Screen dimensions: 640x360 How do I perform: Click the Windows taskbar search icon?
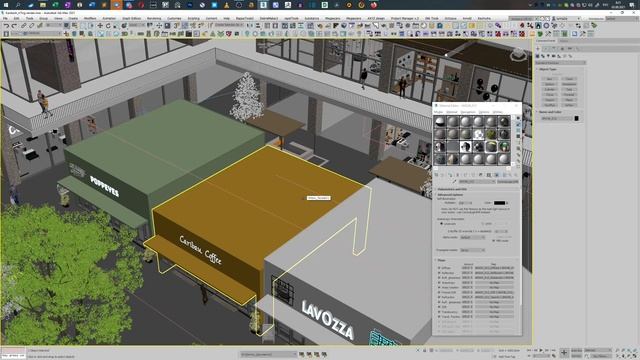click(18, 5)
